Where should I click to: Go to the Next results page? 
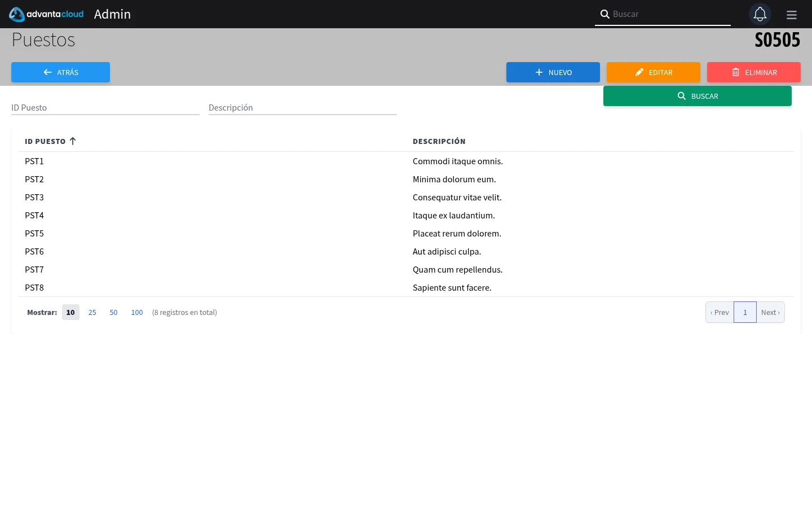pyautogui.click(x=770, y=312)
